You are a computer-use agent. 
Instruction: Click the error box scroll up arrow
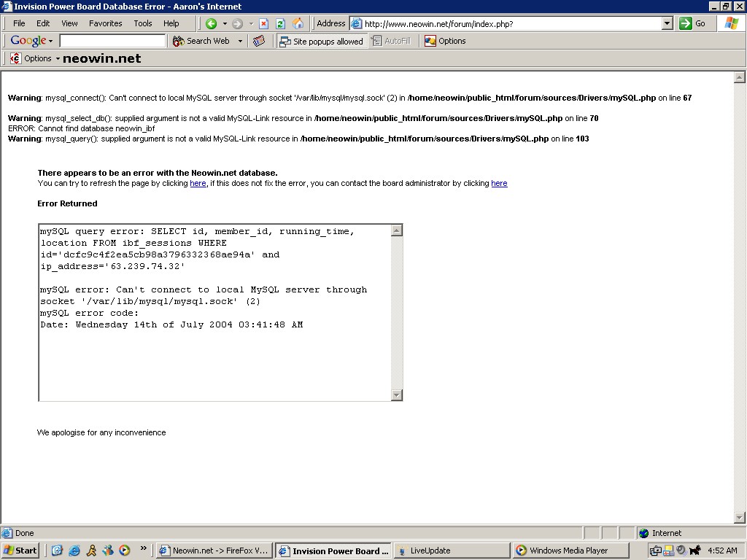(396, 231)
